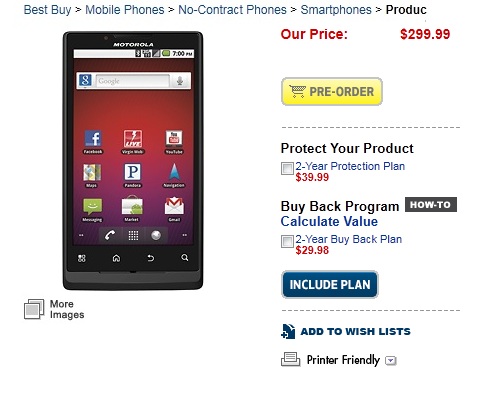Open the Calculate Value link
502x395 pixels.
pyautogui.click(x=329, y=221)
